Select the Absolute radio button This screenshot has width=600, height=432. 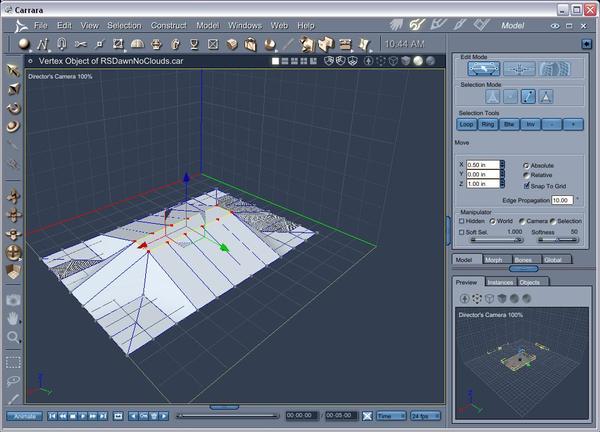(x=526, y=166)
